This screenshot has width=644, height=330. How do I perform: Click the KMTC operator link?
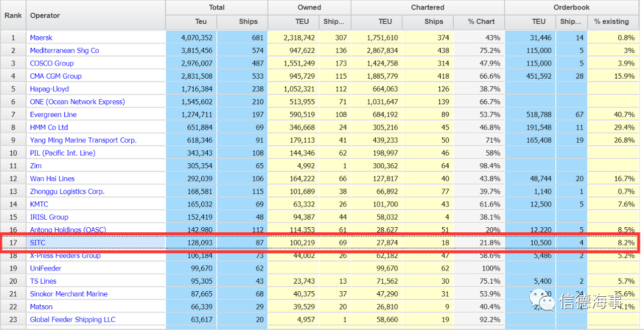tap(39, 204)
